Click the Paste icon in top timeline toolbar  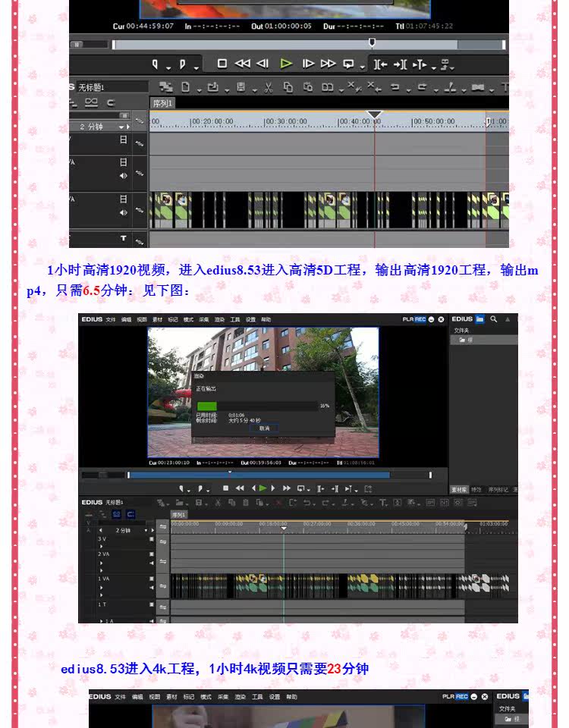307,87
